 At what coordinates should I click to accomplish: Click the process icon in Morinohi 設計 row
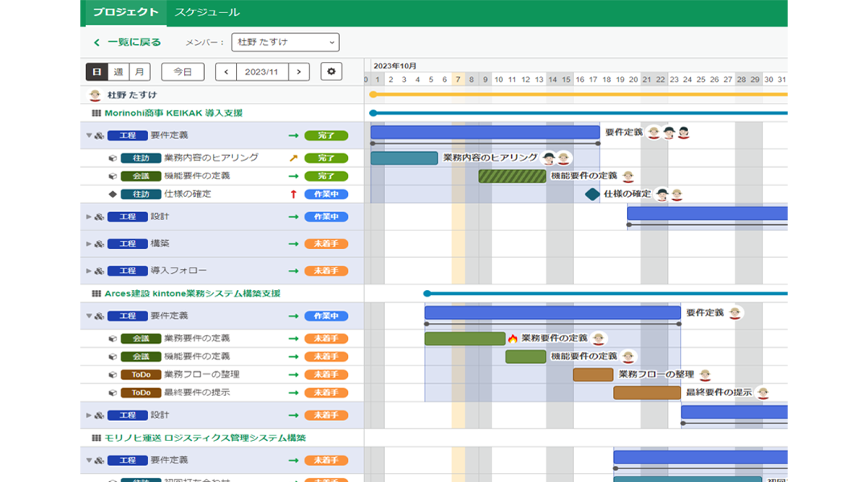pyautogui.click(x=99, y=217)
